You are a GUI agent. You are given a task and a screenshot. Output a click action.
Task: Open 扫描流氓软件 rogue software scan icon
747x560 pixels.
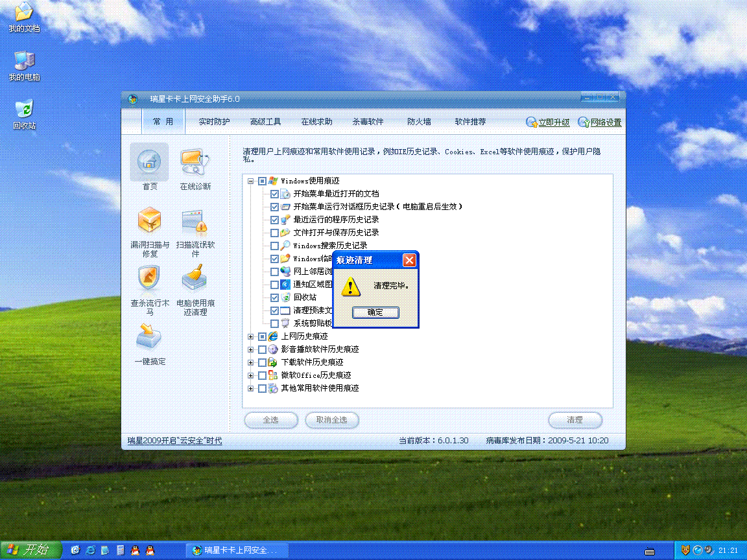pos(195,221)
